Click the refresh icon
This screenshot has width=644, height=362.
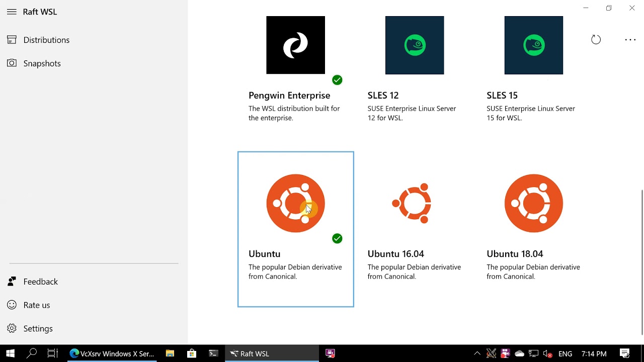(596, 40)
